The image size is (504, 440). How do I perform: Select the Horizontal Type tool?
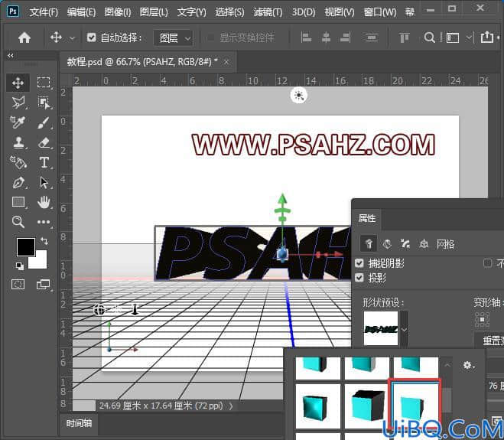pyautogui.click(x=44, y=162)
